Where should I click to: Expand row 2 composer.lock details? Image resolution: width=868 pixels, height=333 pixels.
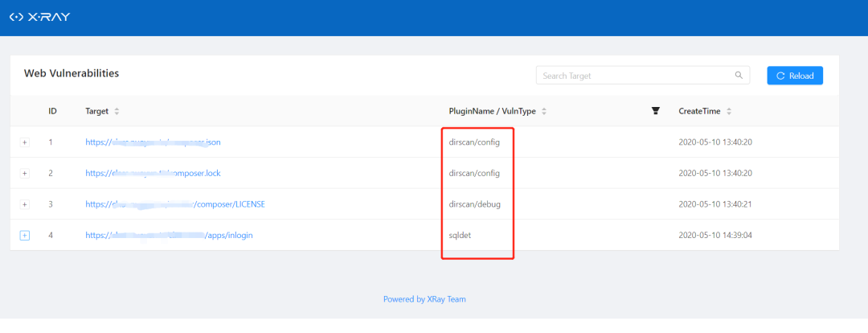pos(24,174)
